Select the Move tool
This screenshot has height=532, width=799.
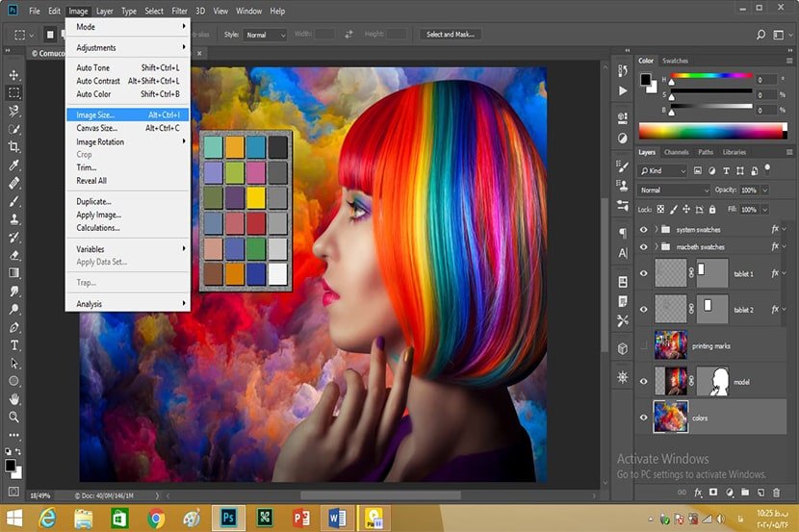[x=13, y=75]
